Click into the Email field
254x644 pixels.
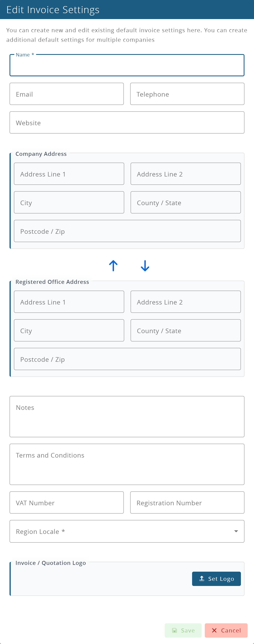67,94
